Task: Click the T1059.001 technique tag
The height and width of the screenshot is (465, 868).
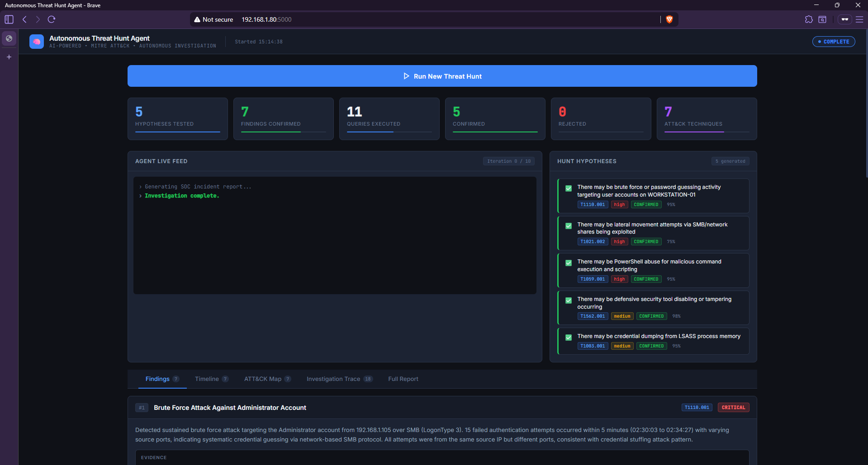Action: click(593, 279)
